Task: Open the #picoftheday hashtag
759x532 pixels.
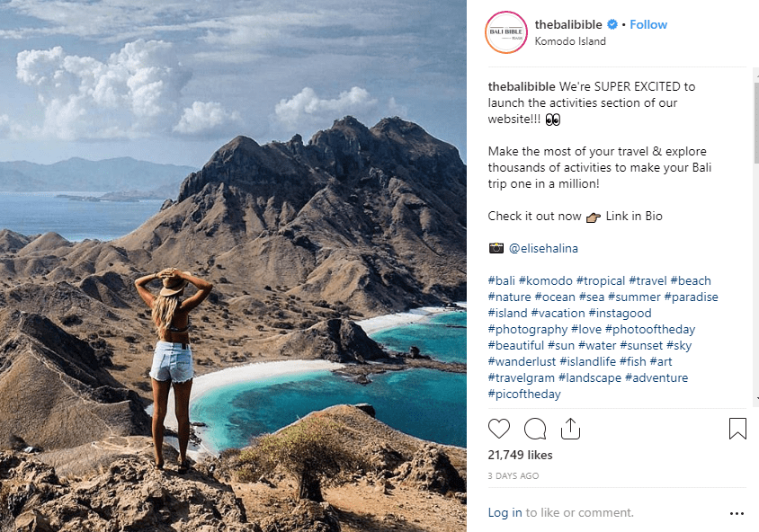Action: coord(524,394)
